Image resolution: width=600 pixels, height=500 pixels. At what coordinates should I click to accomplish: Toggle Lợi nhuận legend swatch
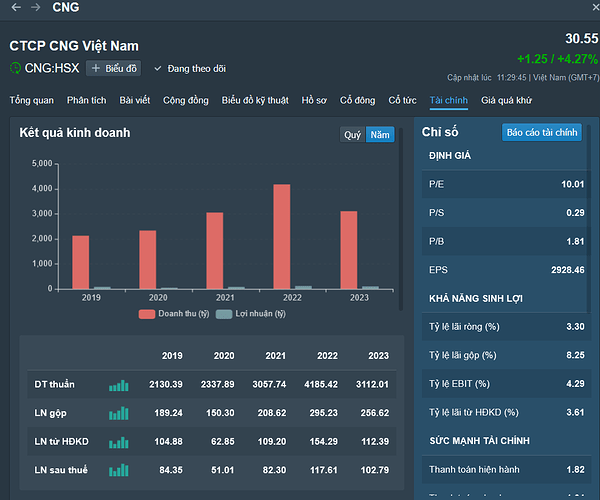pos(223,314)
